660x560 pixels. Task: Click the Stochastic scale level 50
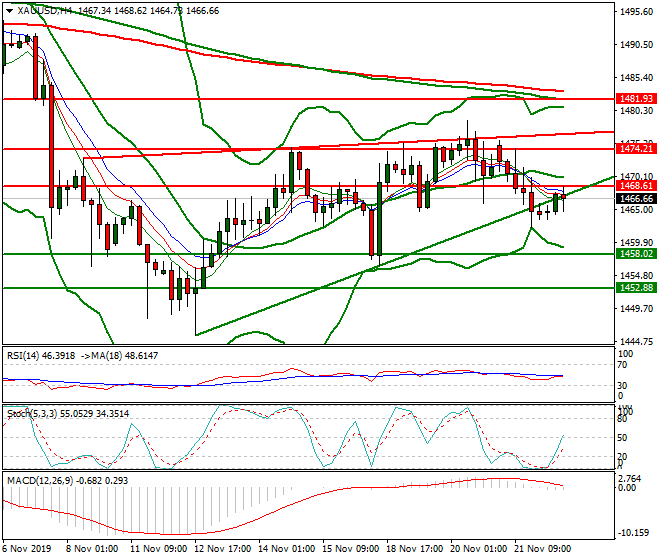(x=622, y=438)
